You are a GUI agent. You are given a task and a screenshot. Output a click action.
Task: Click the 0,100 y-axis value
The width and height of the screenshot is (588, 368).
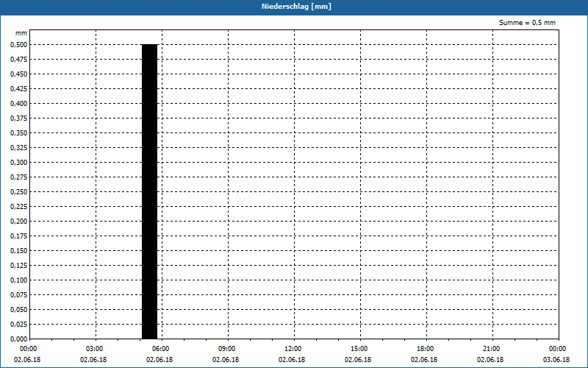[19, 280]
